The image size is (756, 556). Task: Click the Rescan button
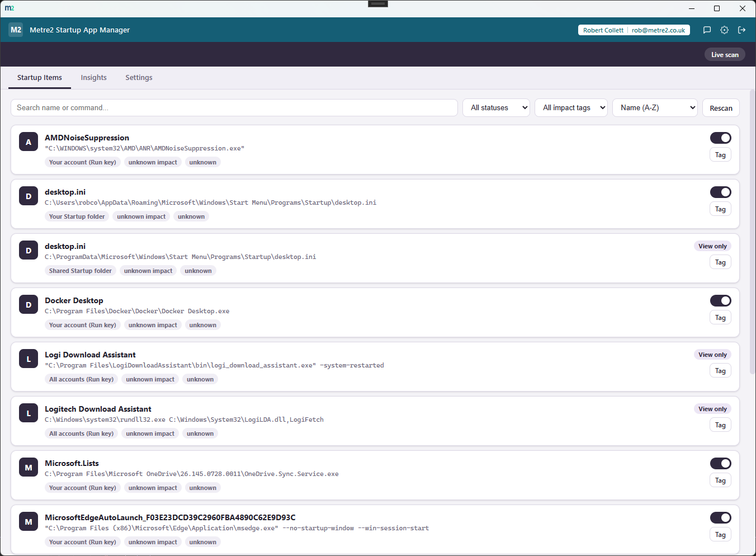coord(721,108)
